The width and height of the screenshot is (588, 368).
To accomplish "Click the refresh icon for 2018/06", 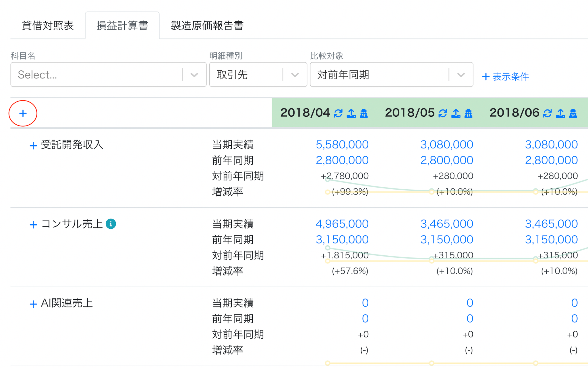I will (x=547, y=113).
